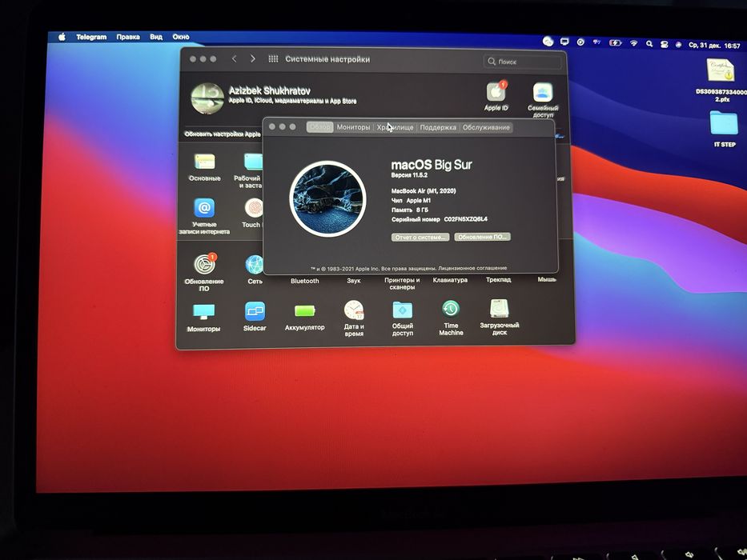
Task: Go forward in Системные настройки window
Action: pos(252,58)
